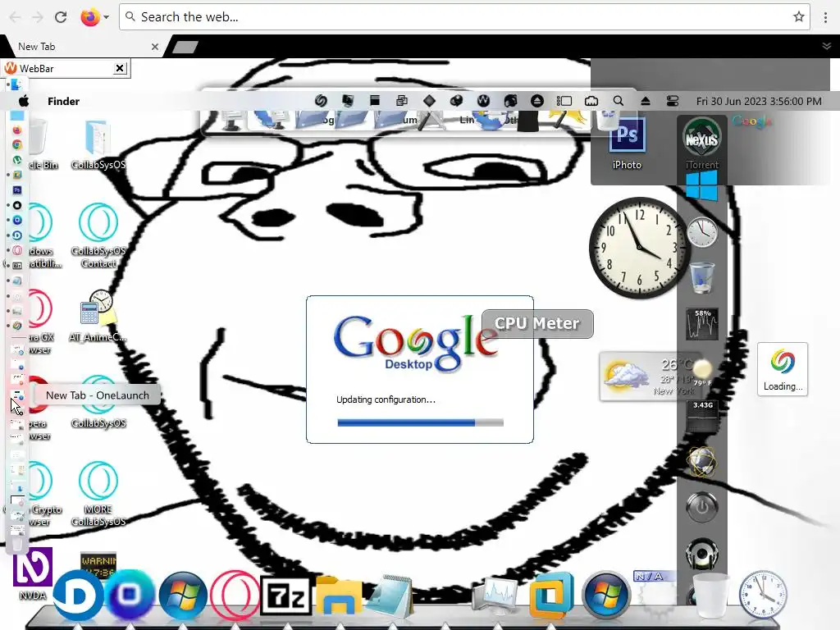Open the NVDA desktop icon

pyautogui.click(x=33, y=573)
